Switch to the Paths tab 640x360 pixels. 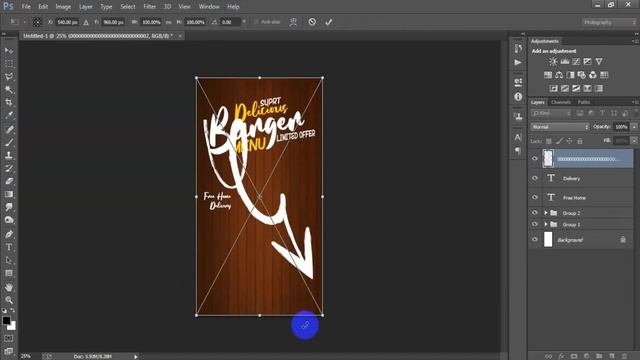(x=584, y=102)
